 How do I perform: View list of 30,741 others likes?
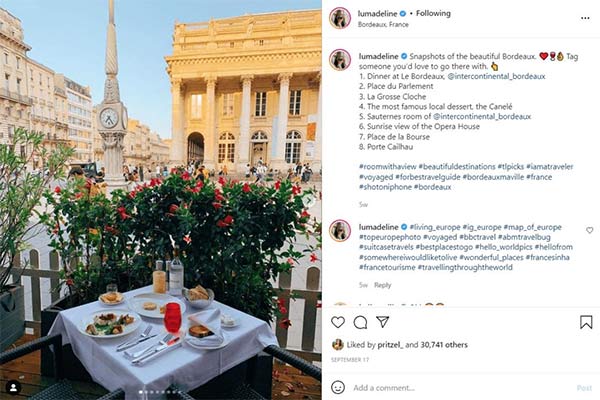[x=444, y=345]
